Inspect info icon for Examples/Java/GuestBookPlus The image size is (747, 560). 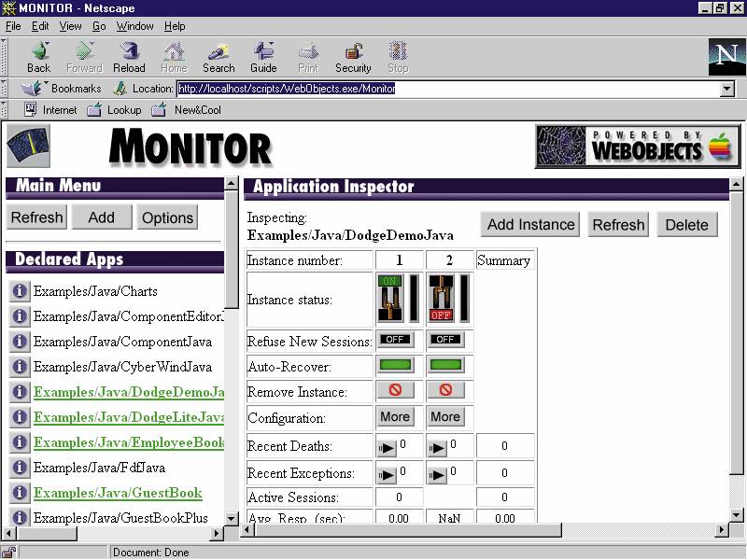19,518
